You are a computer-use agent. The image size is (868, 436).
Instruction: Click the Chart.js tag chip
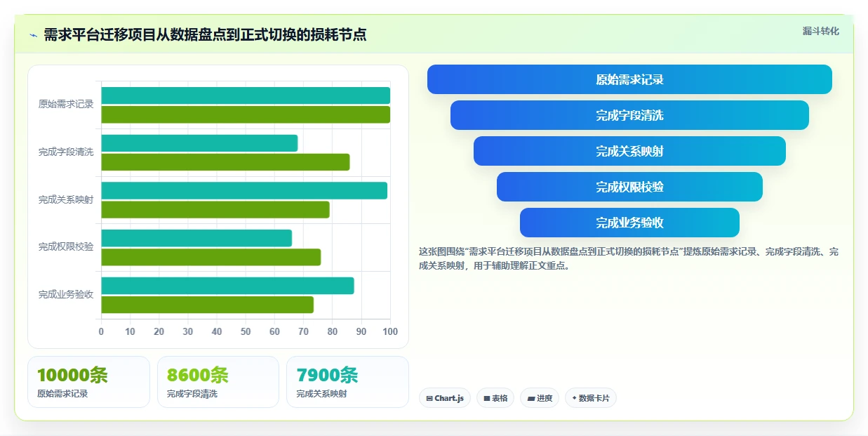point(445,398)
